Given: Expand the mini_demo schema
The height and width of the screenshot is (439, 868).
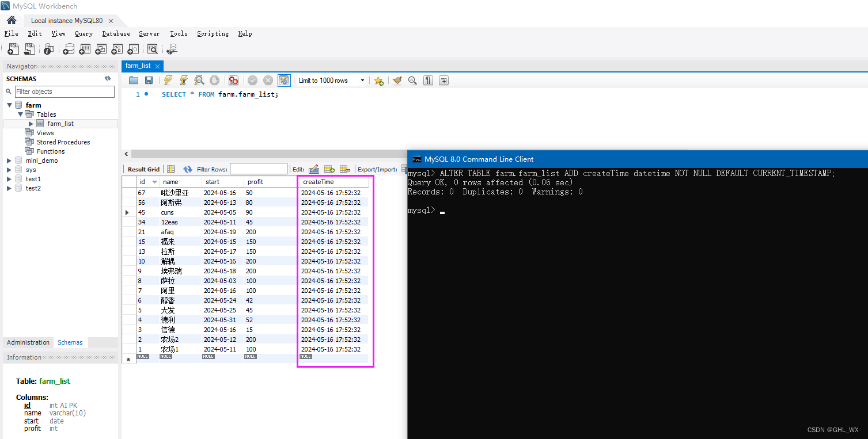Looking at the screenshot, I should [9, 161].
